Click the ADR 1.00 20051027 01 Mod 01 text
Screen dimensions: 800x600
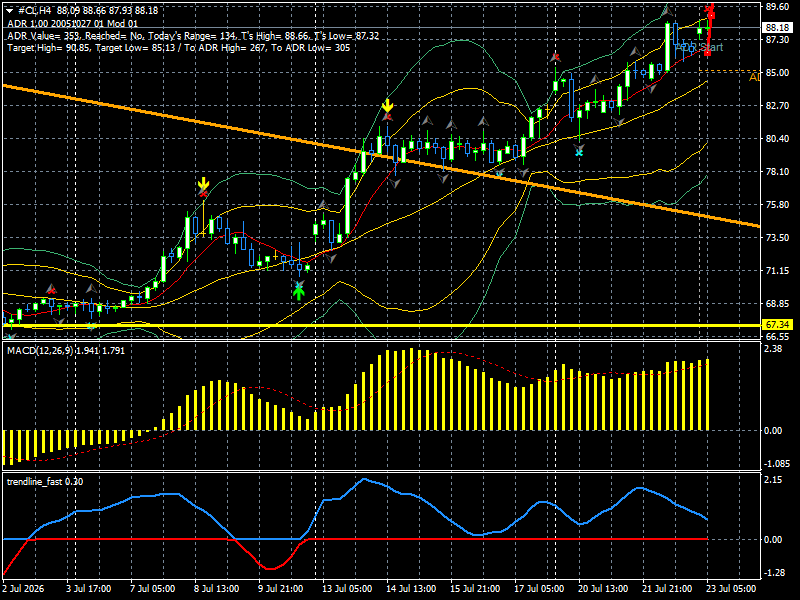click(72, 23)
